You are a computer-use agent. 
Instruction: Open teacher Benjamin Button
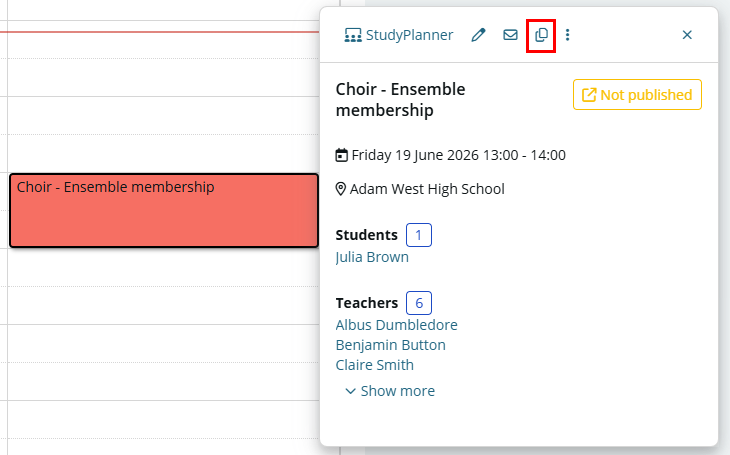point(390,345)
